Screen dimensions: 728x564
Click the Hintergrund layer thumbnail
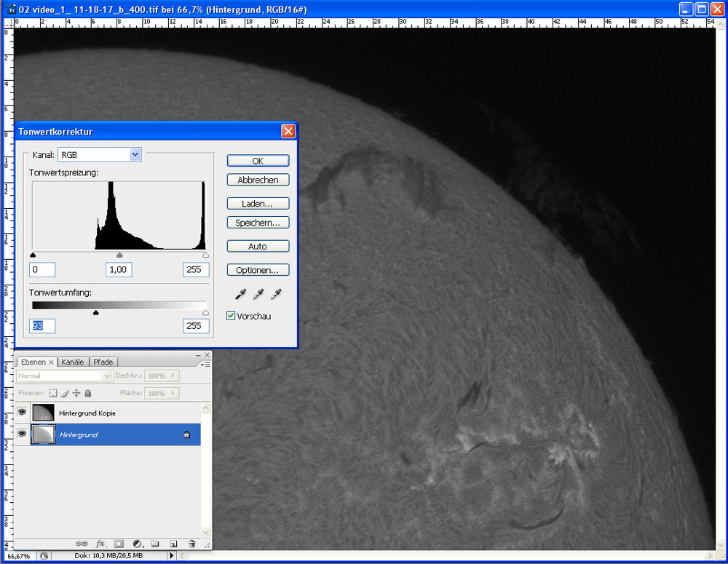(43, 434)
